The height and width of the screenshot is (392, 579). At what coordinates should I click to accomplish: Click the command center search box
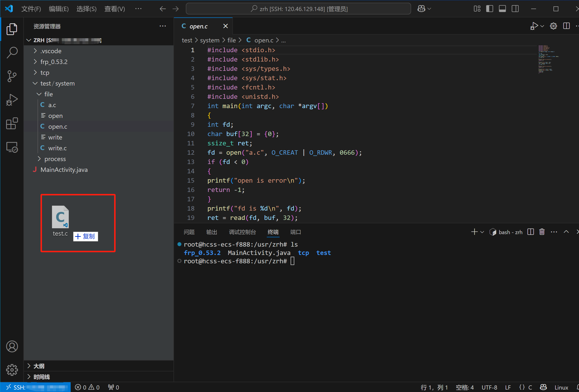pyautogui.click(x=298, y=9)
